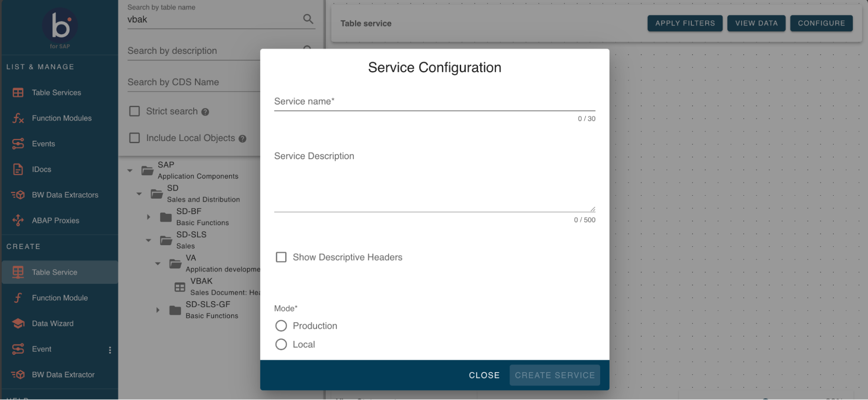This screenshot has height=400, width=868.
Task: Click the Function Modules fx icon
Action: (18, 118)
